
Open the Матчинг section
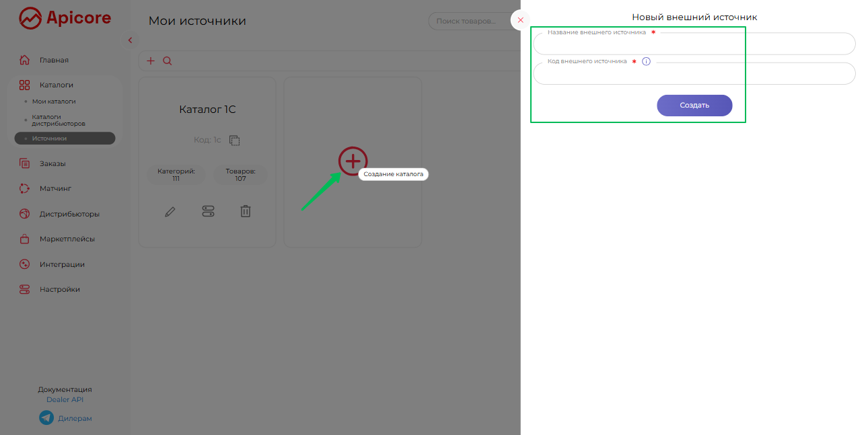pyautogui.click(x=55, y=189)
